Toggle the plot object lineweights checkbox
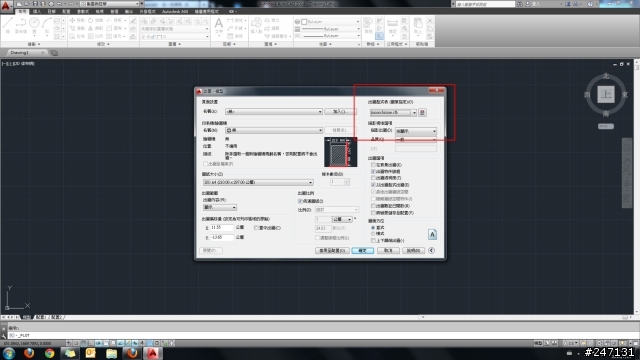 373,171
